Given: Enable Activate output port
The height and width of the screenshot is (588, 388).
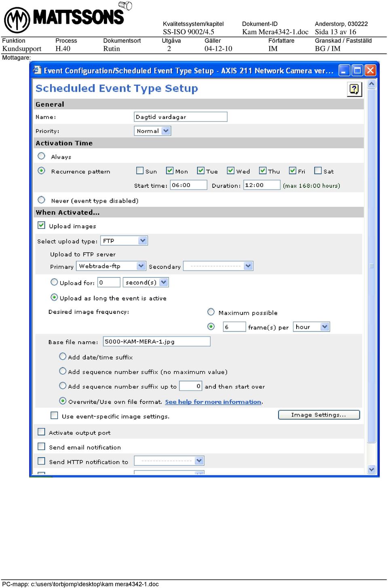Looking at the screenshot, I should pyautogui.click(x=41, y=432).
